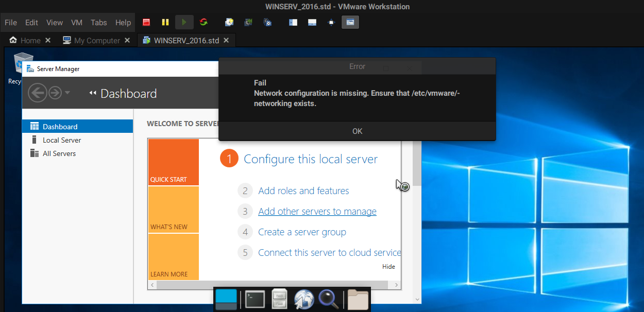Click Configure this local server link
Viewport: 644px width, 312px height.
[x=311, y=159]
